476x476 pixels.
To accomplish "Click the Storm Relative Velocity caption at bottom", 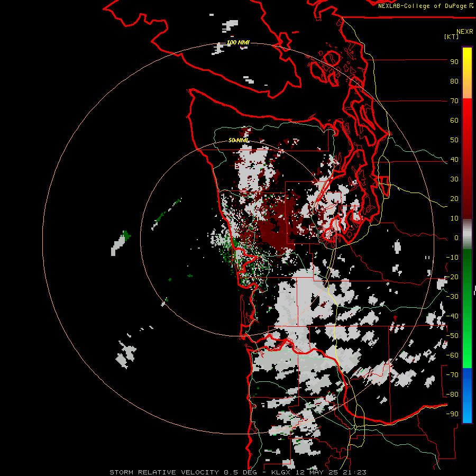I will [x=238, y=472].
